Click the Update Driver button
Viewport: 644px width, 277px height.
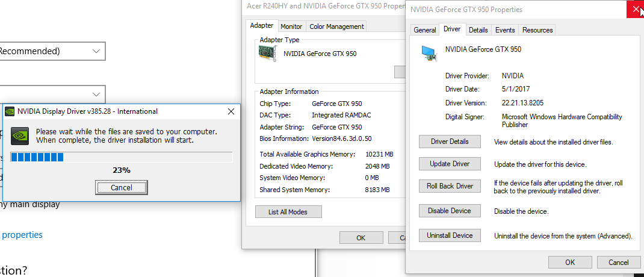coord(450,164)
